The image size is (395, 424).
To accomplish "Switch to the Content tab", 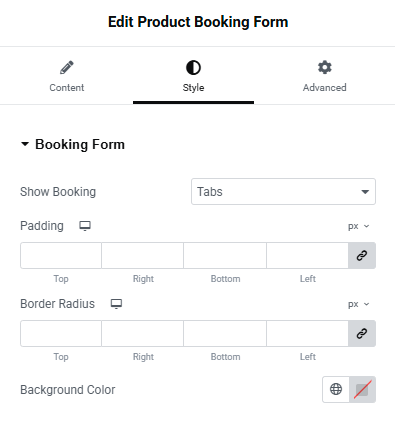I will tap(67, 76).
